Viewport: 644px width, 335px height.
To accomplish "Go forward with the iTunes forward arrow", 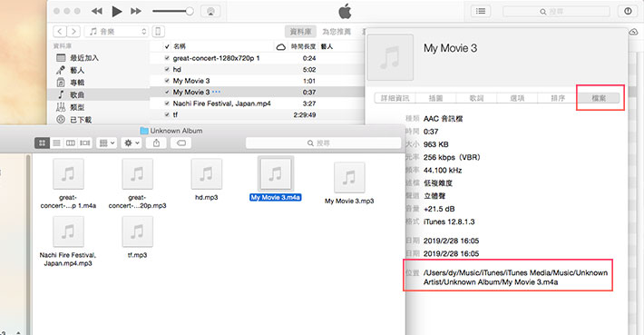I will coord(73,31).
